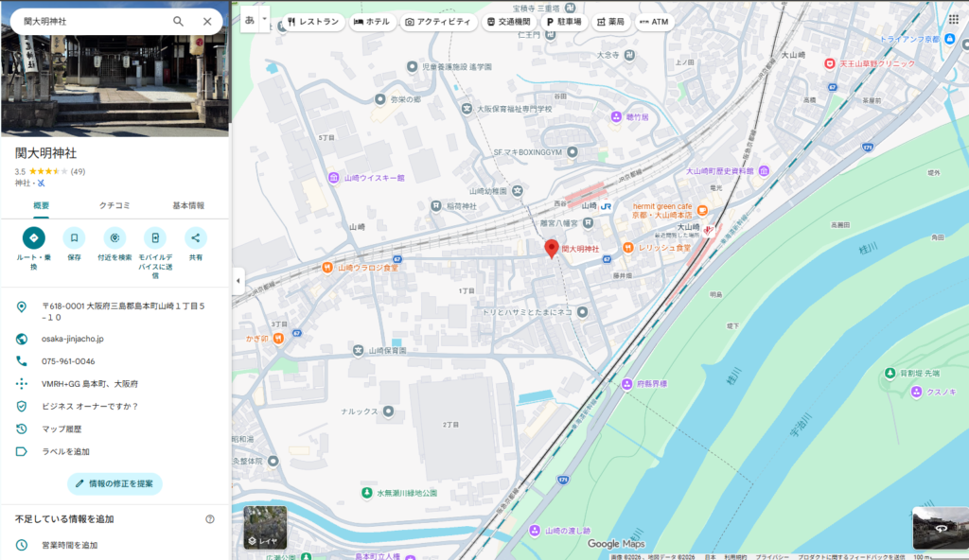Click 大阪保育福祉専門学校 marker
The image size is (969, 560).
tap(467, 109)
